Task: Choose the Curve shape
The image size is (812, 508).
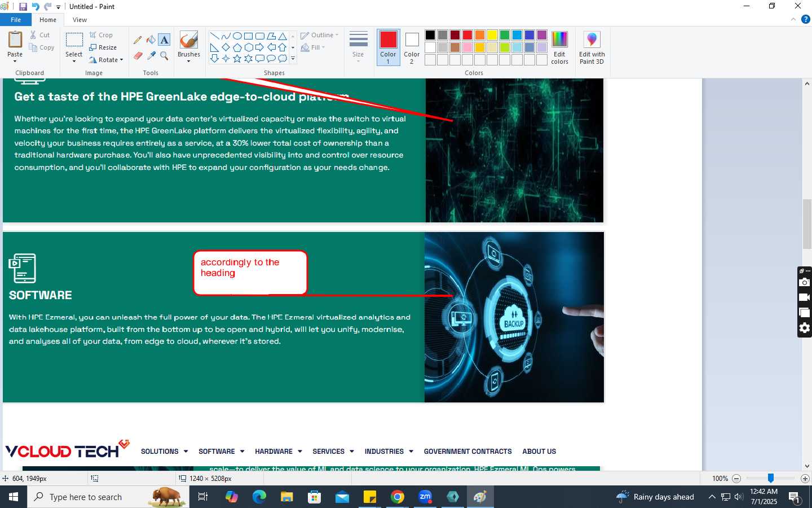Action: [x=226, y=36]
